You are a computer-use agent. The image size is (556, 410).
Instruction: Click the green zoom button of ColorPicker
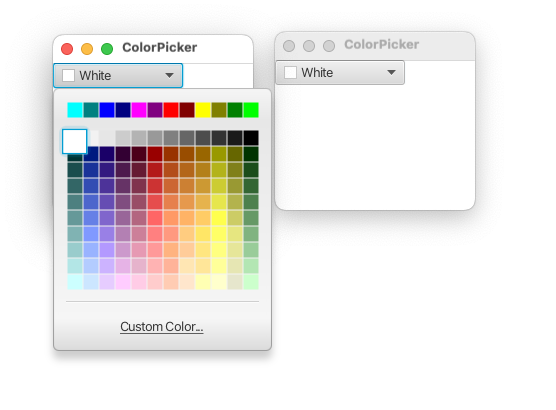107,49
